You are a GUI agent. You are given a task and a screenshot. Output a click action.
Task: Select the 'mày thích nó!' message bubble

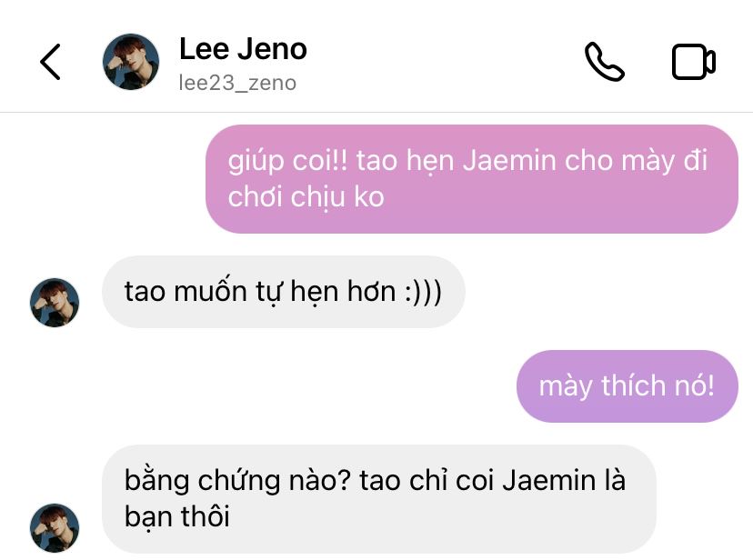pyautogui.click(x=627, y=386)
